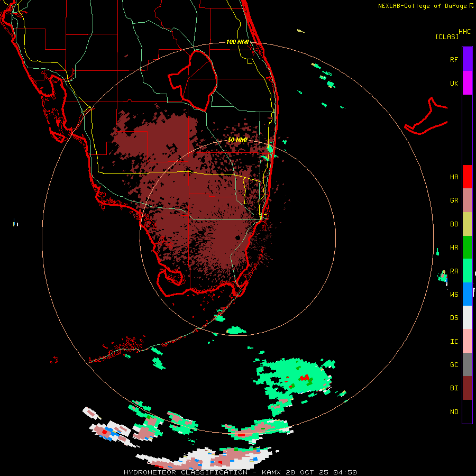
Task: Click the 'DS' legend label
Action: pos(454,318)
